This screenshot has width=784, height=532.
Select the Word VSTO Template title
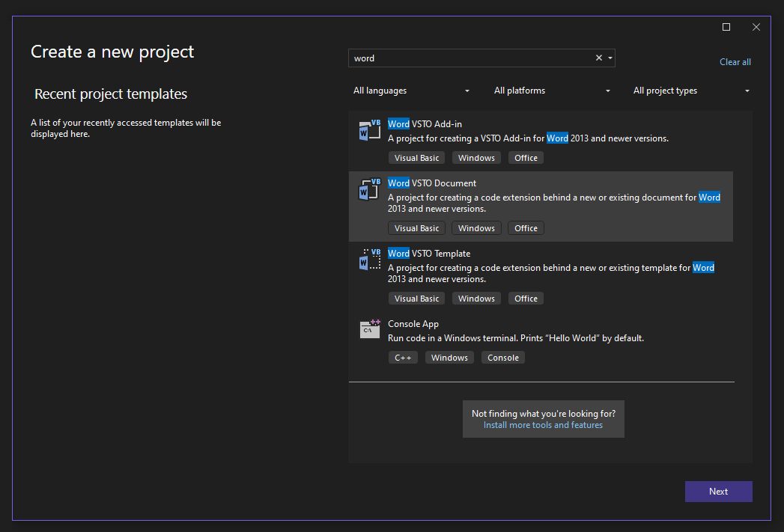(429, 254)
